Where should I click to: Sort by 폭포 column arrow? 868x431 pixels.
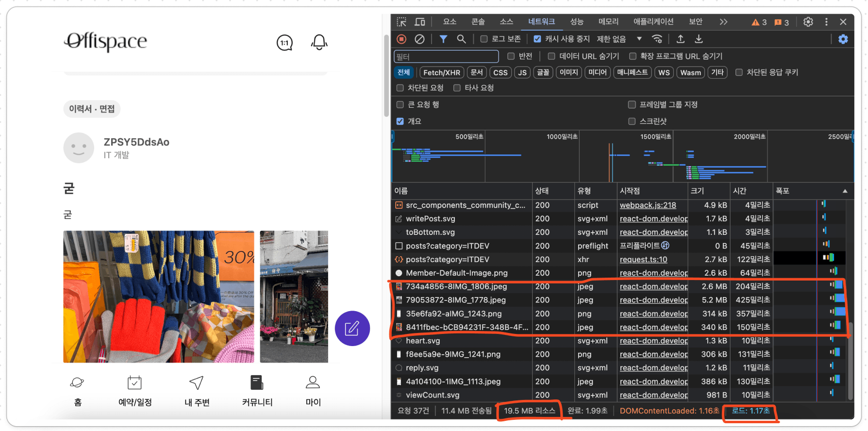pos(845,191)
